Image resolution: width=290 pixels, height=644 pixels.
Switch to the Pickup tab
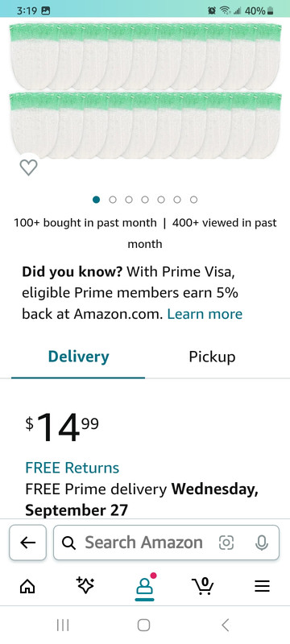[x=212, y=357]
